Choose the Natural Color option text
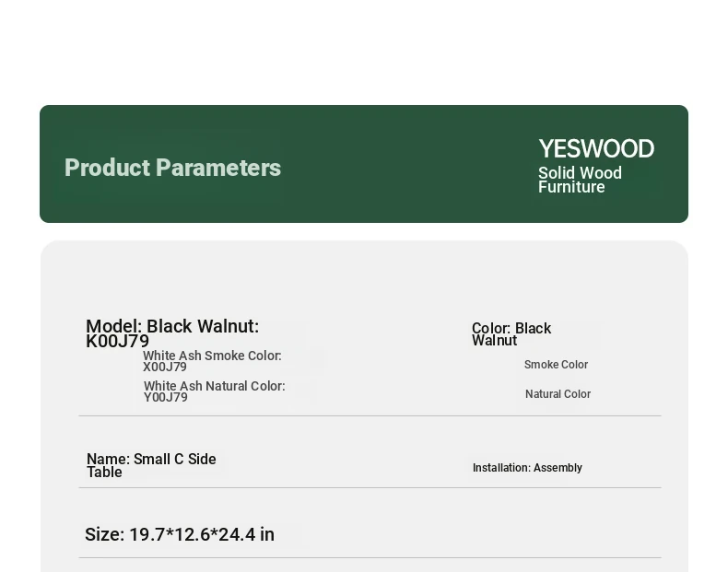Viewport: 728px width, 572px height. point(558,394)
